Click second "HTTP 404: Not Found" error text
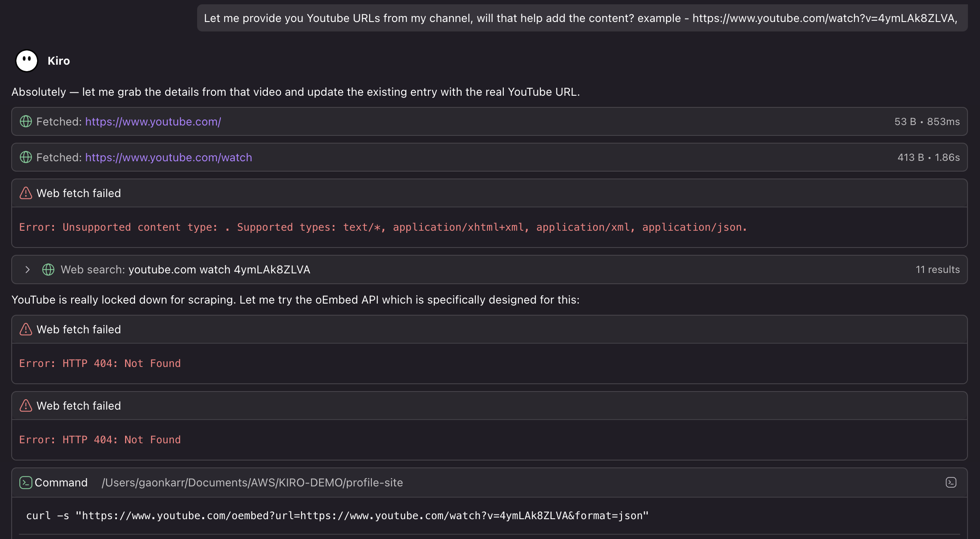980x539 pixels. [100, 440]
